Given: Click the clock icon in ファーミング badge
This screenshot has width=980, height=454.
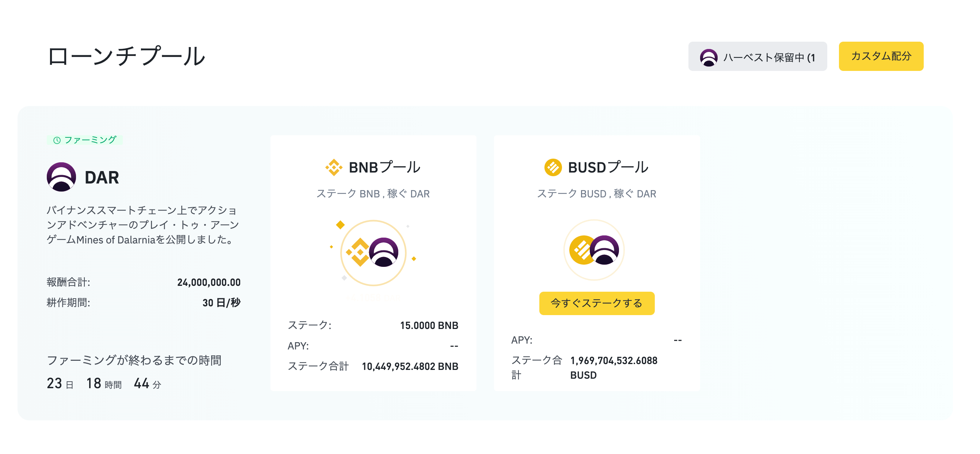Looking at the screenshot, I should click(57, 140).
